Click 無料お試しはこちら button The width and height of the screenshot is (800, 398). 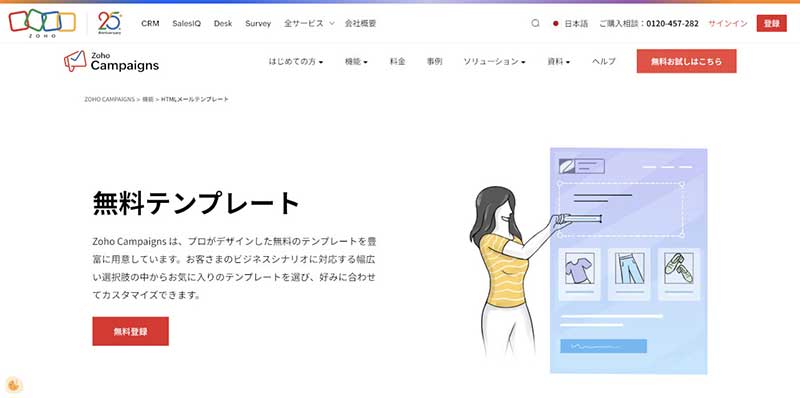[x=686, y=61]
